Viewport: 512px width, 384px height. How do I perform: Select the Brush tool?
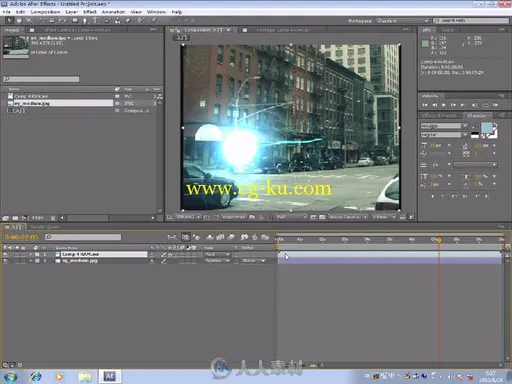point(108,21)
